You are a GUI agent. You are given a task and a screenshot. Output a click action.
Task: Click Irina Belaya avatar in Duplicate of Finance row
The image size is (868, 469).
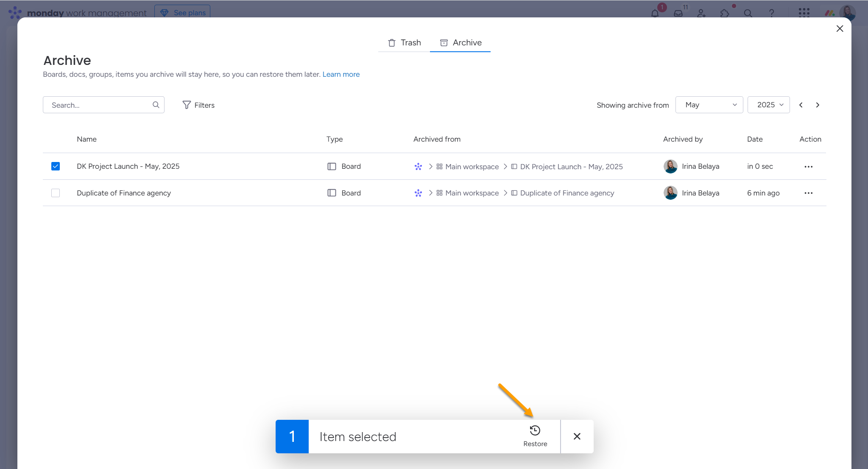coord(670,193)
